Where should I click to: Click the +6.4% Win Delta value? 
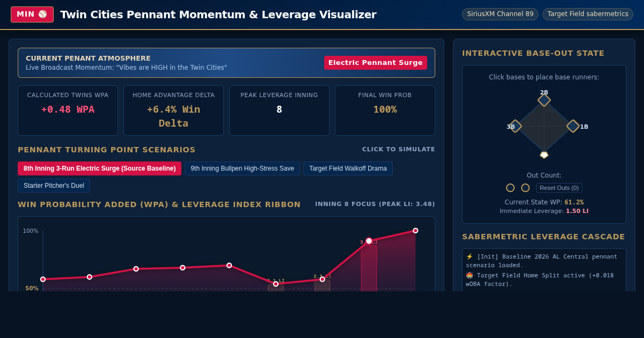(173, 116)
